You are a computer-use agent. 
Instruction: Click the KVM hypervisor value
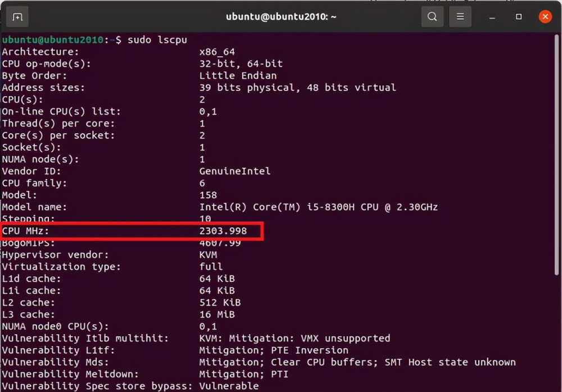(x=209, y=255)
